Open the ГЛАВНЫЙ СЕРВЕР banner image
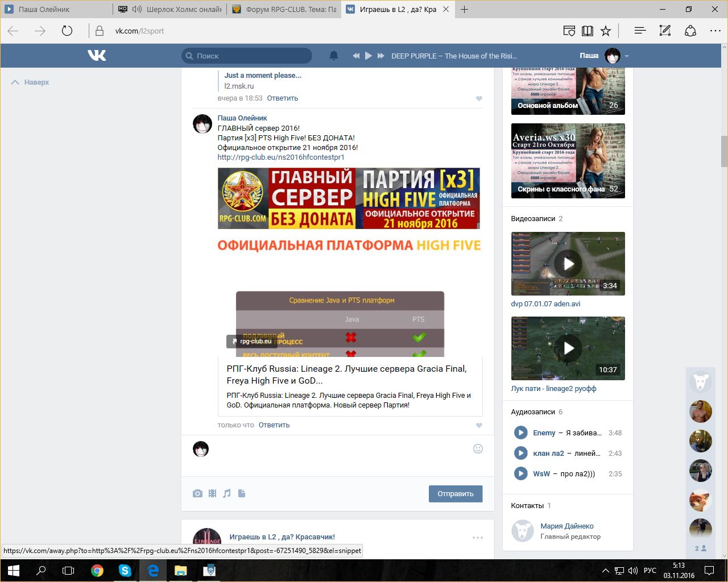The width and height of the screenshot is (728, 582). [349, 198]
